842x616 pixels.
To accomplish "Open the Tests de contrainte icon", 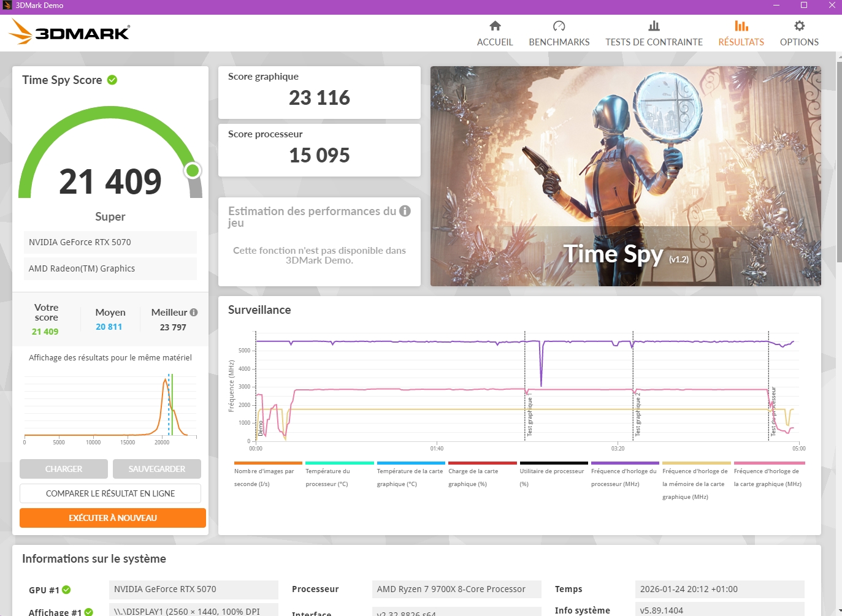I will click(654, 26).
